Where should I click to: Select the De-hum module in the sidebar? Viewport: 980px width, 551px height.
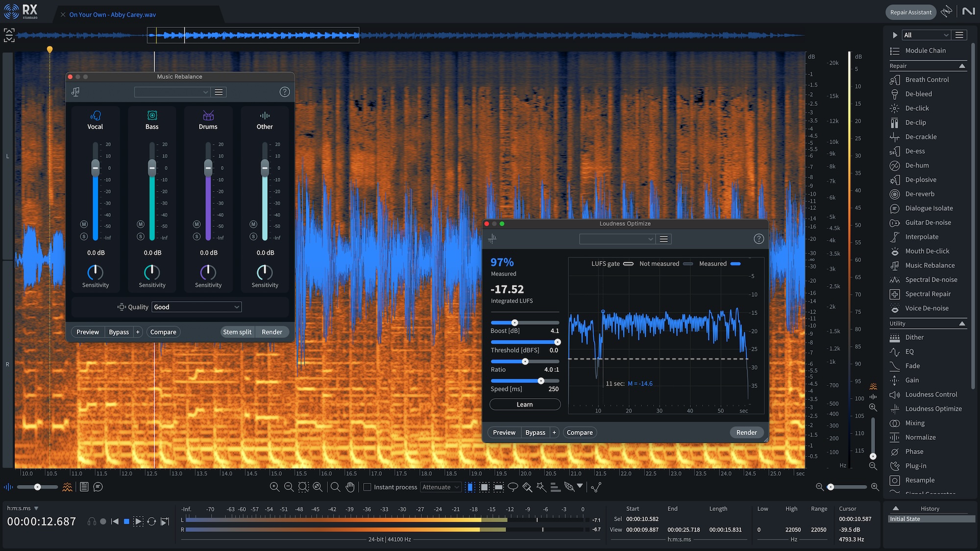[915, 166]
